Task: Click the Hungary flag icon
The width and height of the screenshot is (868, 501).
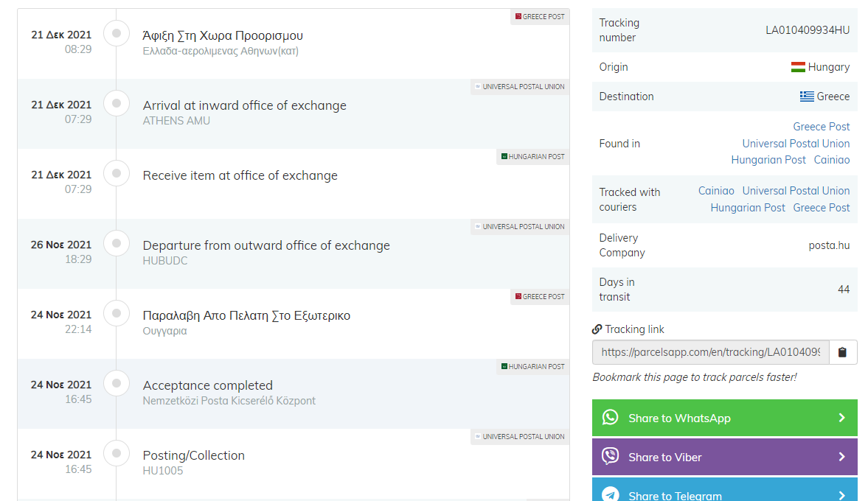Action: point(798,67)
